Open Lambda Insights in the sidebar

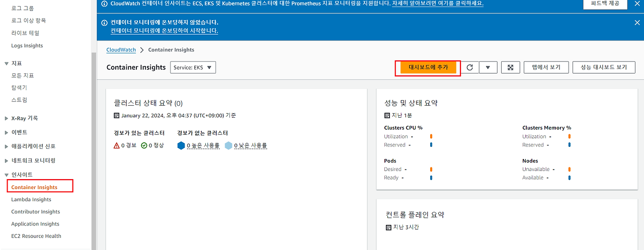tap(31, 200)
